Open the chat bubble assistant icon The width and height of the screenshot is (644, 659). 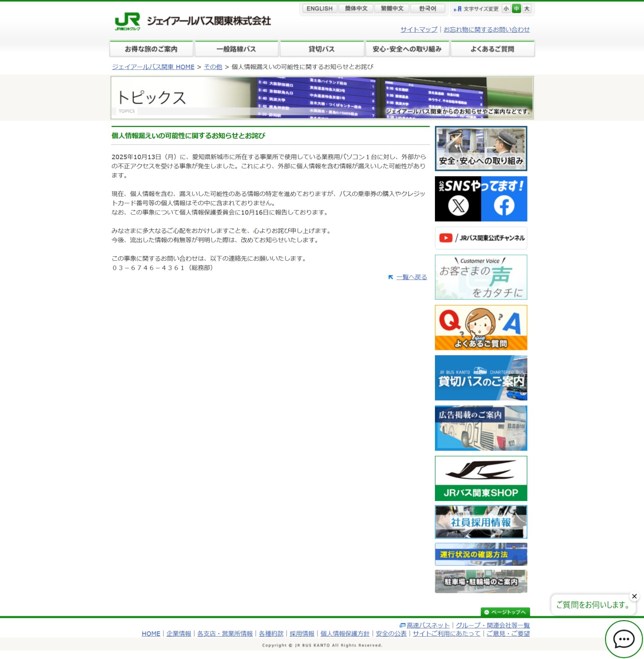(623, 639)
